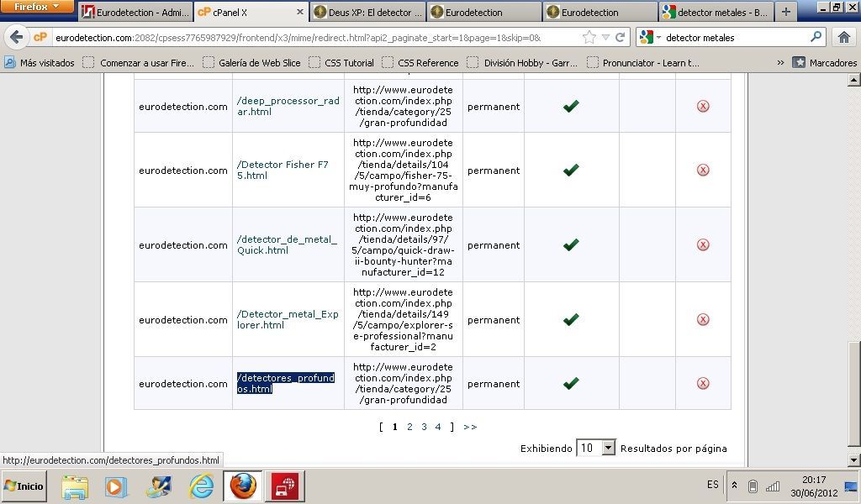This screenshot has height=504, width=861.
Task: Open the Galería de Web Slice bookmark
Action: tap(251, 62)
